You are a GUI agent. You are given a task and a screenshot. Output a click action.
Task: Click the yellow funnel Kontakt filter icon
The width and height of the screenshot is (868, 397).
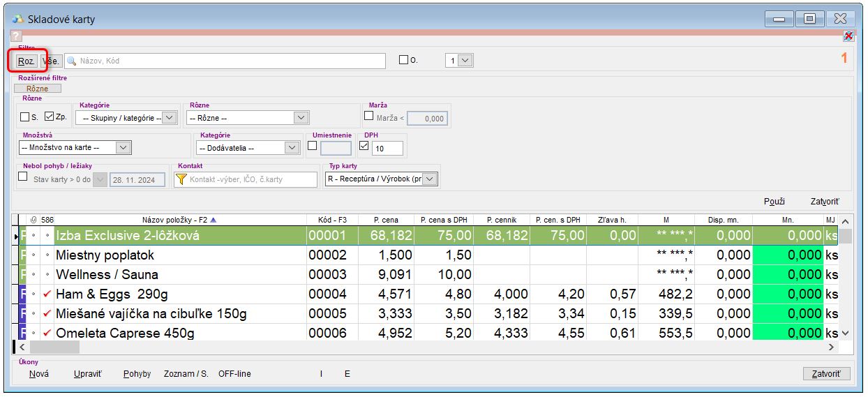coord(181,179)
